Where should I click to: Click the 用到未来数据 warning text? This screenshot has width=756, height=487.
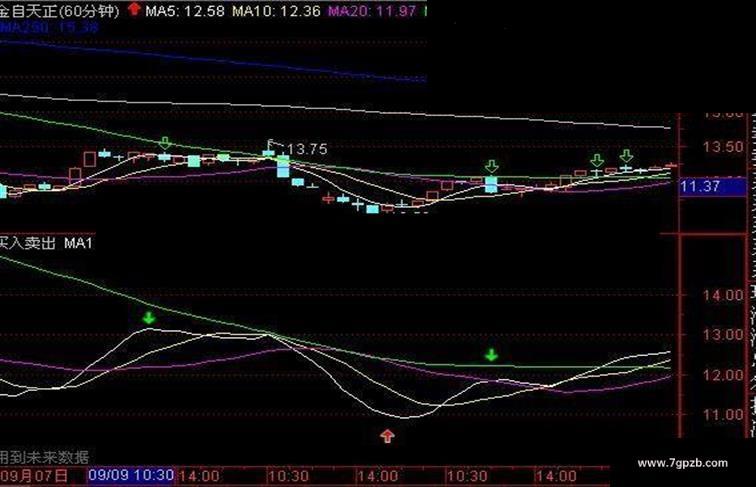pos(44,457)
